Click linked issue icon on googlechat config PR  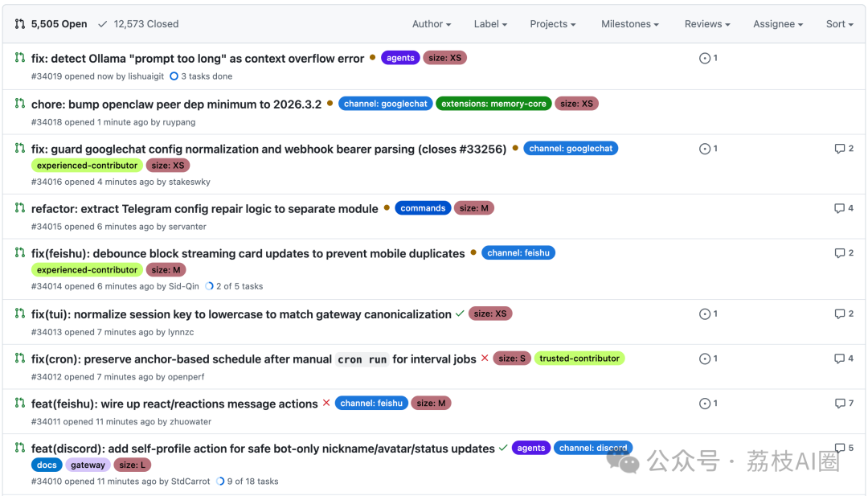point(705,149)
